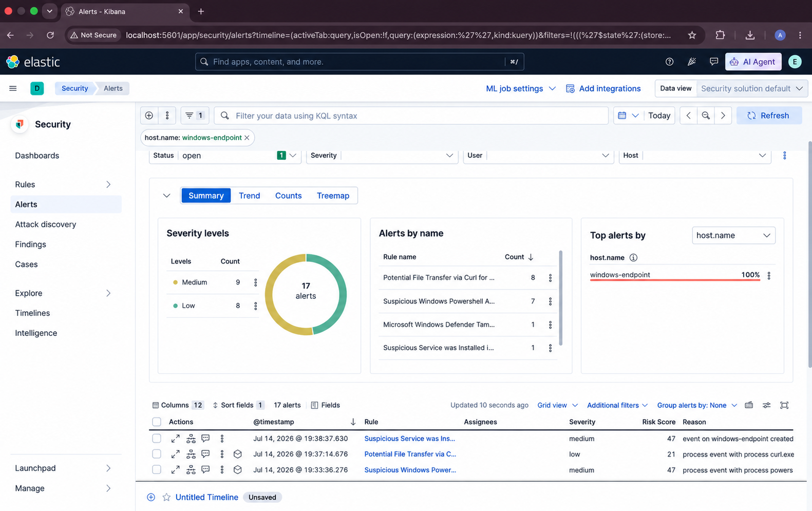Switch to the Treemap tab
Viewport: 812px width, 511px height.
(x=333, y=196)
